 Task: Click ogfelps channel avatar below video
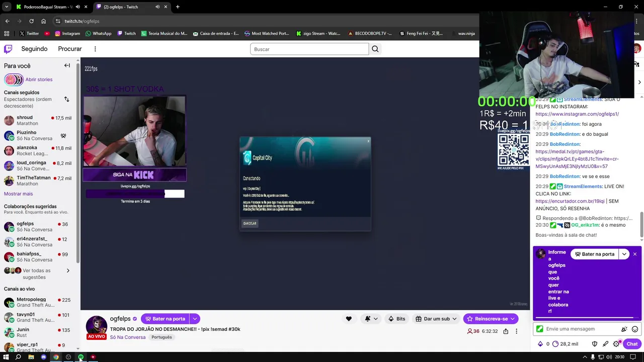point(96,325)
